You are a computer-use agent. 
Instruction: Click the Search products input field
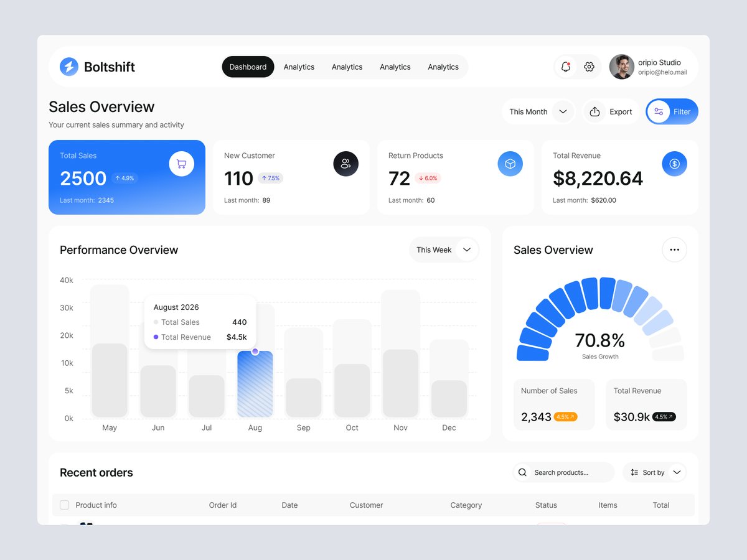(563, 472)
